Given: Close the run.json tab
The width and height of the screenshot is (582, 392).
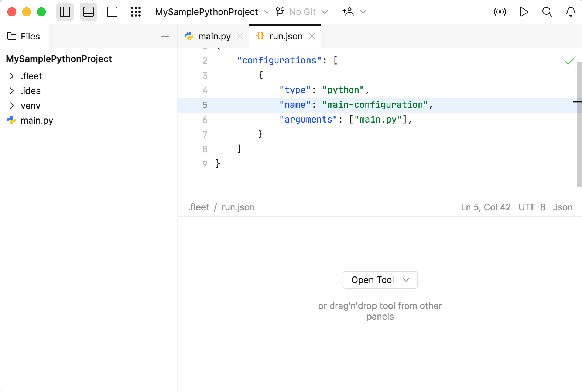Looking at the screenshot, I should pos(312,36).
